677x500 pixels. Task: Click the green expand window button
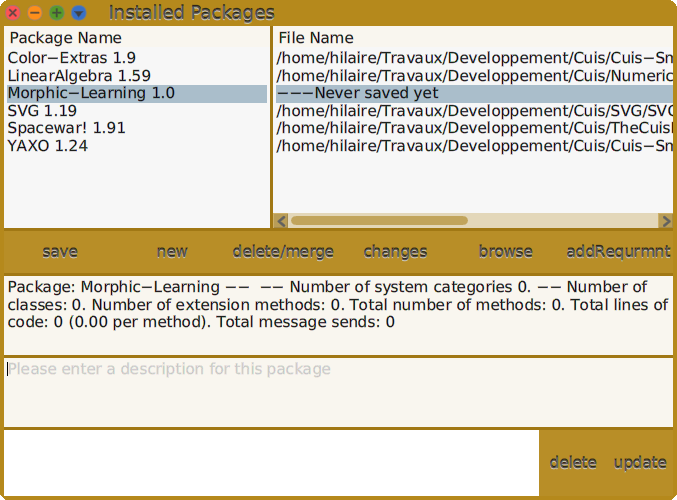tap(57, 13)
